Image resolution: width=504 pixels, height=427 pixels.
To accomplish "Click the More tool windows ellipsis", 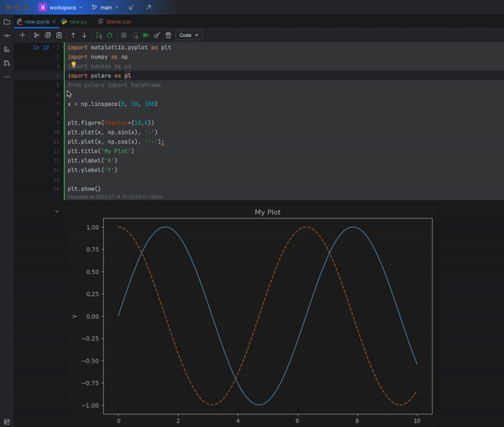I will [x=7, y=76].
